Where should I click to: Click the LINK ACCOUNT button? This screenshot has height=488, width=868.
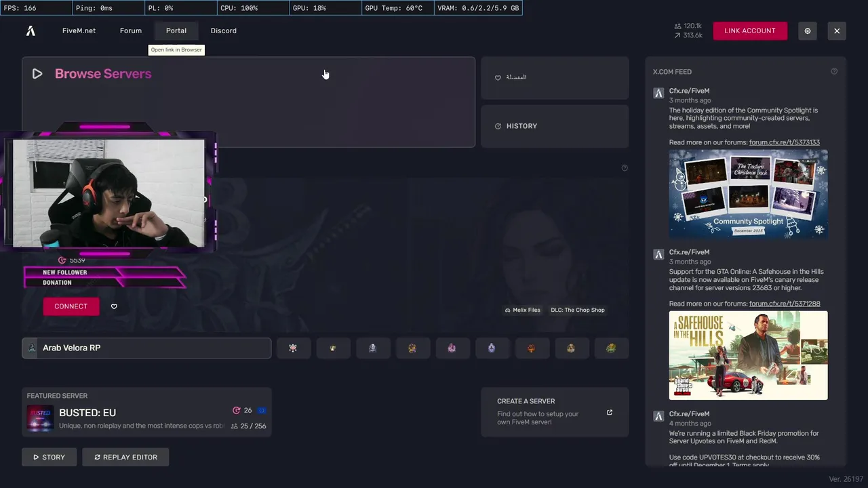pyautogui.click(x=750, y=30)
